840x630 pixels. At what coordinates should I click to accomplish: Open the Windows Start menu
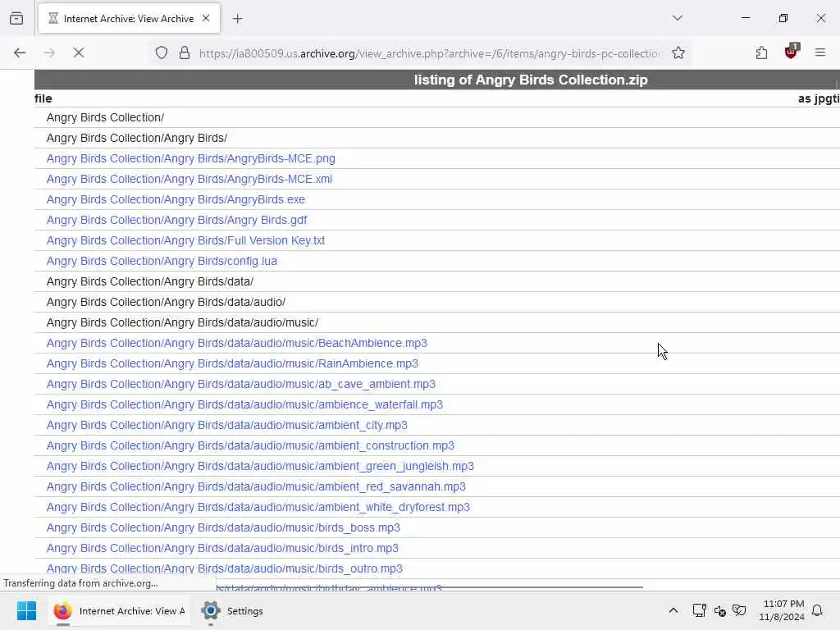tap(26, 610)
